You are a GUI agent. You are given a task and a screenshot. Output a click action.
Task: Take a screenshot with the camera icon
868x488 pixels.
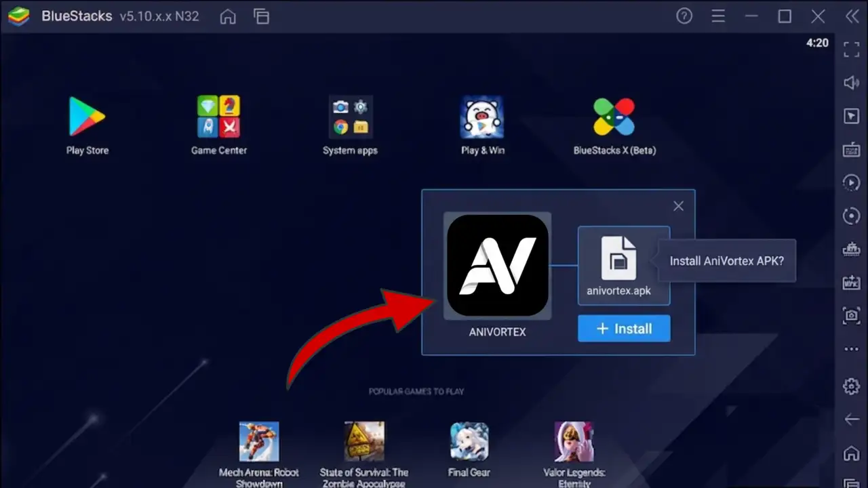pos(851,316)
